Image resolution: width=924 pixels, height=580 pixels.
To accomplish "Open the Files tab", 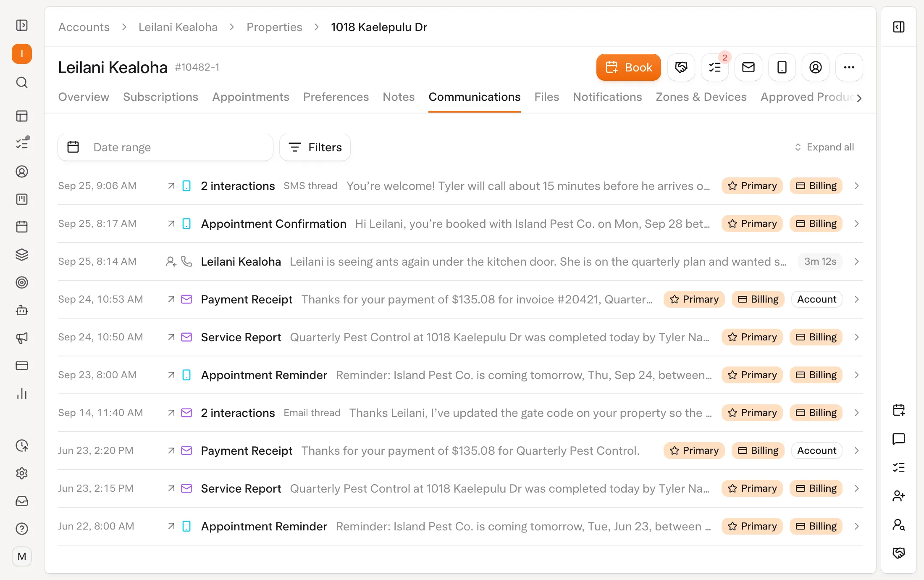I will tap(546, 97).
